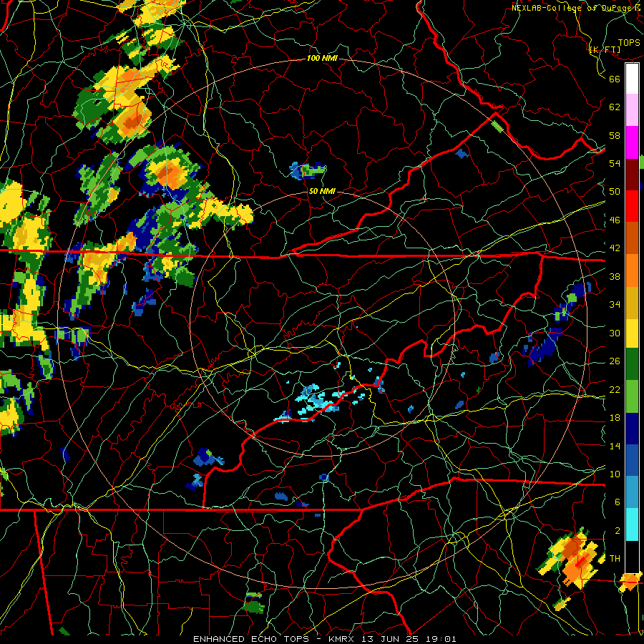This screenshot has height=644, width=644.
Task: Click the navy blue legend swatch
Action: coord(632,429)
